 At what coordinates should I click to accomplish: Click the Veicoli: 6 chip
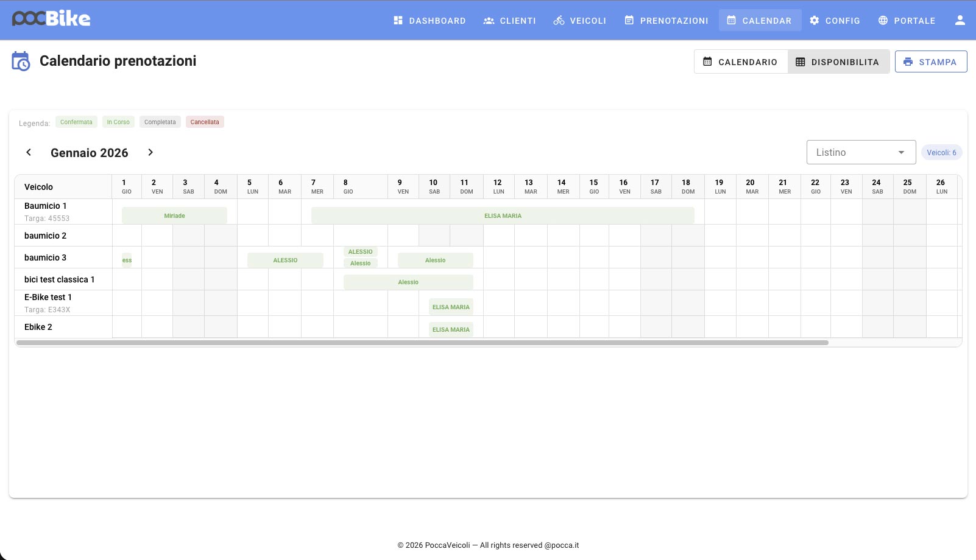click(941, 152)
